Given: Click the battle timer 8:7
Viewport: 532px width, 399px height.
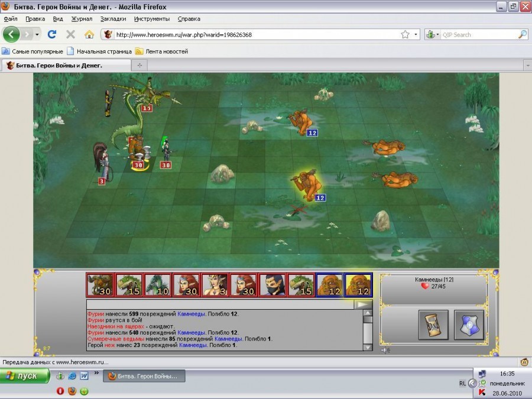Looking at the screenshot, I should click(x=47, y=348).
